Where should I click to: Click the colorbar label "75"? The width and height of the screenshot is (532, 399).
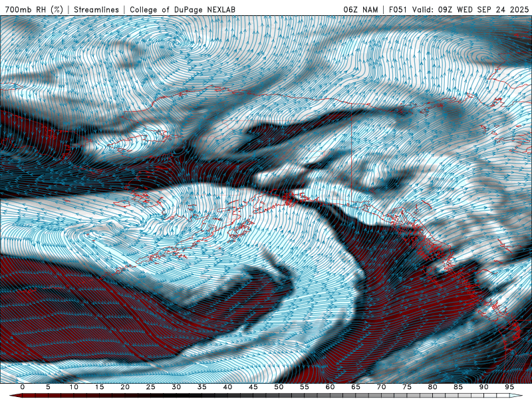click(x=407, y=387)
